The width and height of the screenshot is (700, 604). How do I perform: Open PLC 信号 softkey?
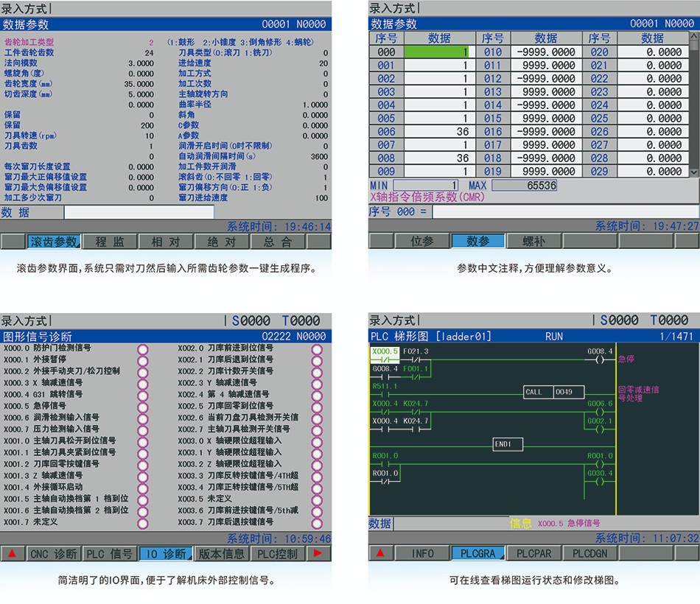click(x=109, y=554)
